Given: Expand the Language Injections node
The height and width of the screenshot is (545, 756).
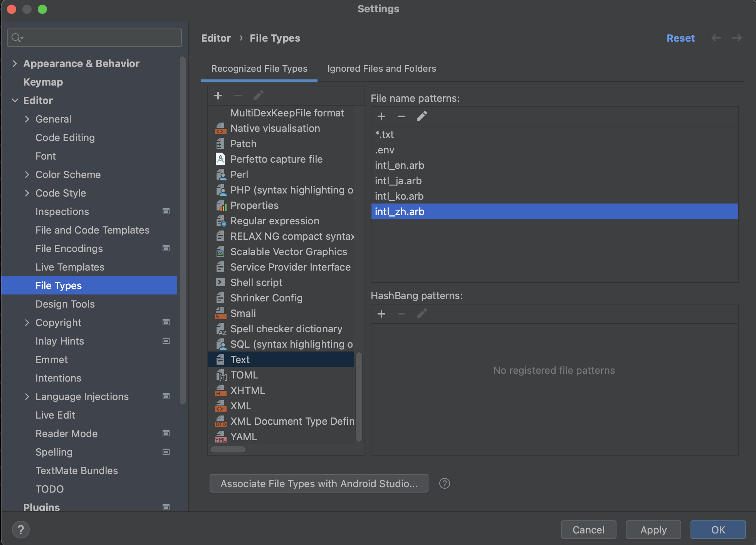Looking at the screenshot, I should pos(27,397).
